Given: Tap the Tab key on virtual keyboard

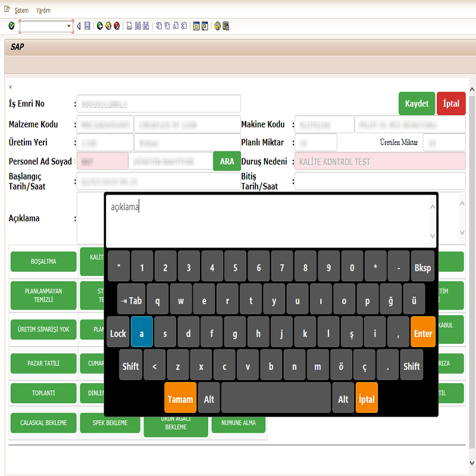Looking at the screenshot, I should [131, 299].
